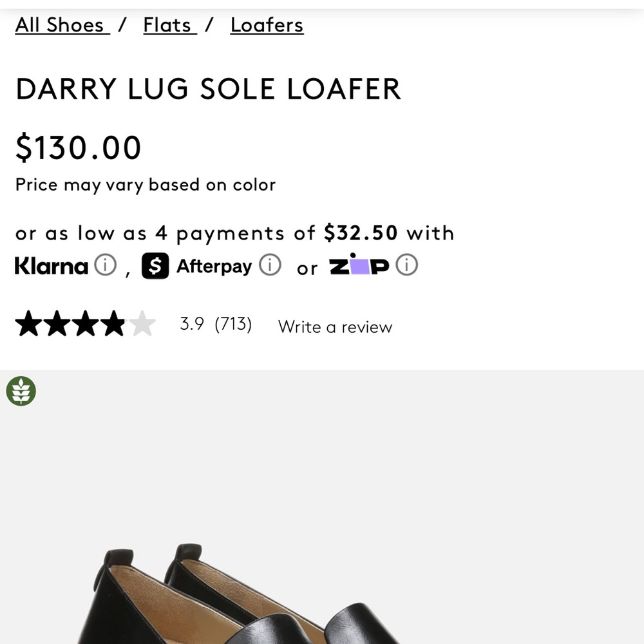Viewport: 644px width, 644px height.
Task: Open the Loafers breadcrumb
Action: point(266,25)
